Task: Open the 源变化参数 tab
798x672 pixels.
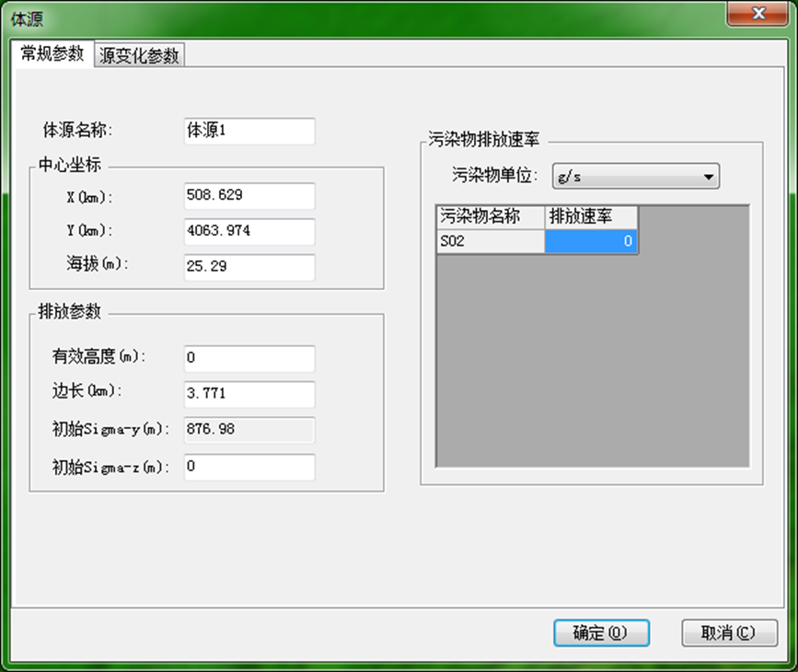Action: (140, 55)
